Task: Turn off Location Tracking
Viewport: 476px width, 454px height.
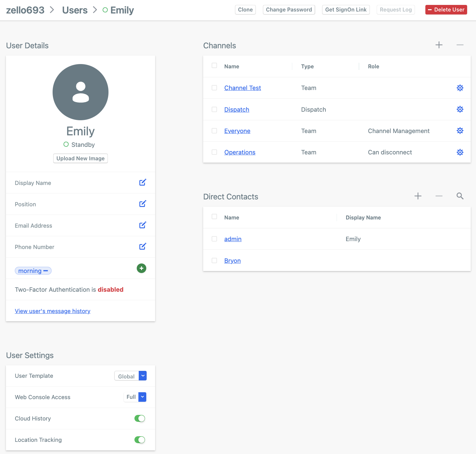Action: (140, 440)
